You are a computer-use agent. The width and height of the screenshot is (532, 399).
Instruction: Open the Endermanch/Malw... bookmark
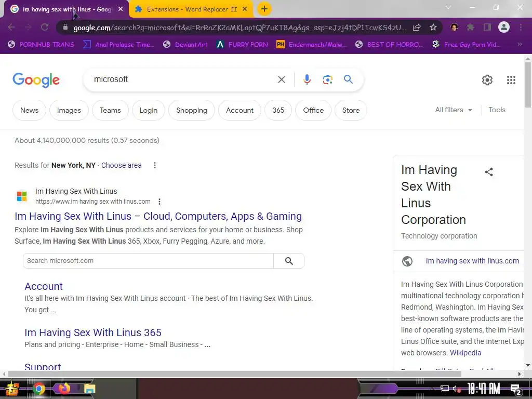coord(312,45)
